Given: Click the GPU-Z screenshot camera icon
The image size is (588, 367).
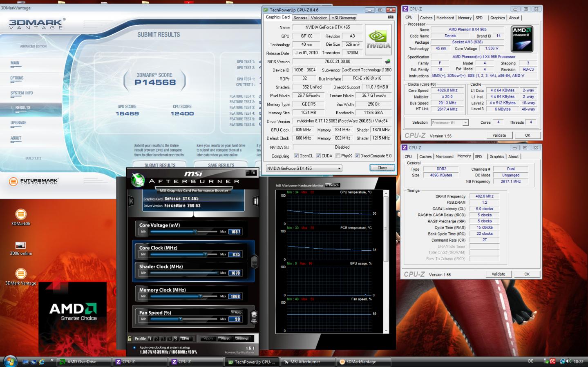Looking at the screenshot, I should click(x=390, y=17).
